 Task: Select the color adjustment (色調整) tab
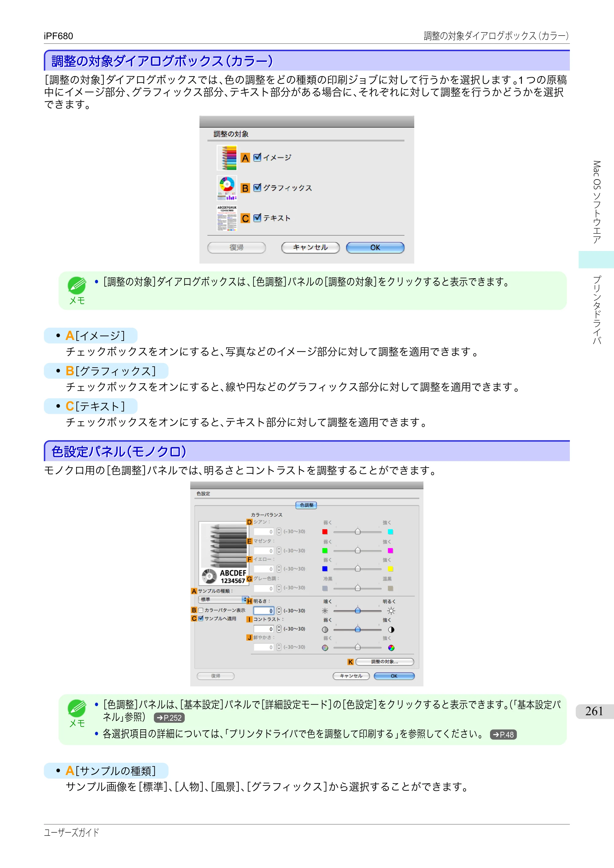(x=306, y=505)
